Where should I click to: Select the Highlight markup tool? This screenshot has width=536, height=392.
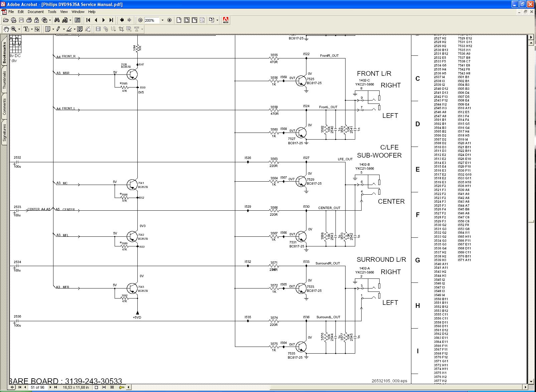[x=69, y=29]
